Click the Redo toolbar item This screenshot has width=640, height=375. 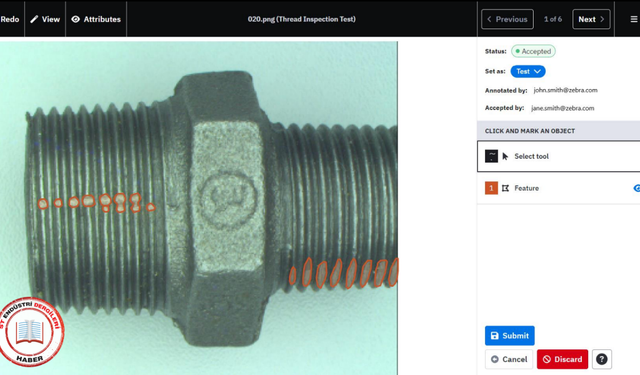pyautogui.click(x=10, y=19)
